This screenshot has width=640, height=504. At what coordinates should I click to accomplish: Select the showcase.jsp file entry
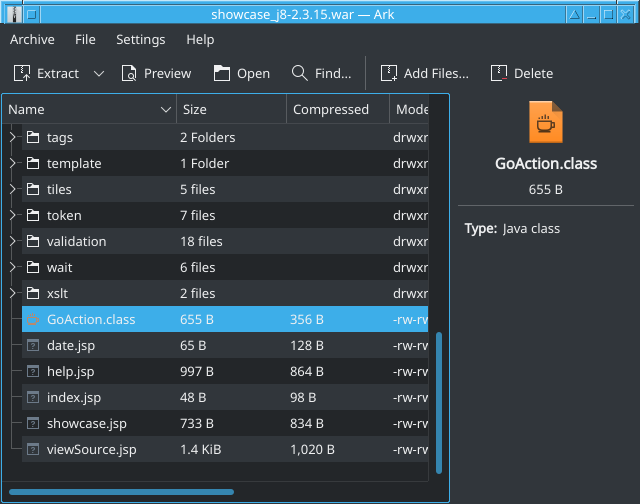pos(86,423)
